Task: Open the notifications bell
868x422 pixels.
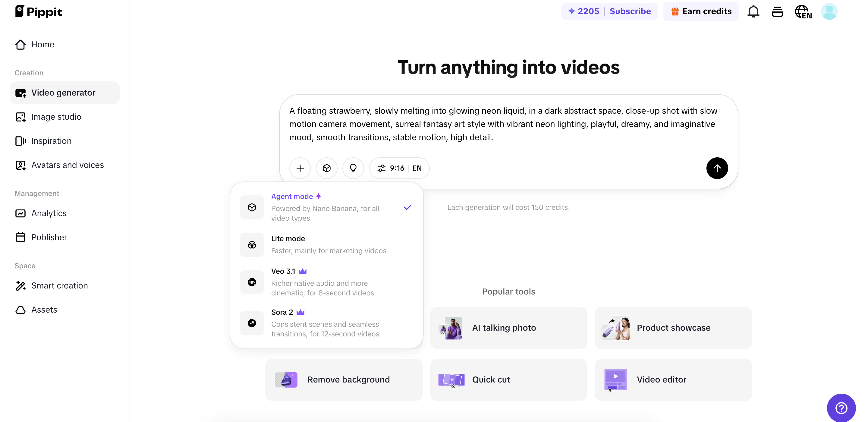Action: coord(753,11)
